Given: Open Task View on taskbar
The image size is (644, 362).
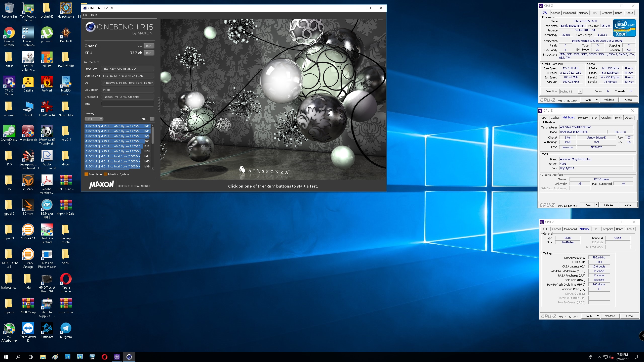Looking at the screenshot, I should point(30,357).
